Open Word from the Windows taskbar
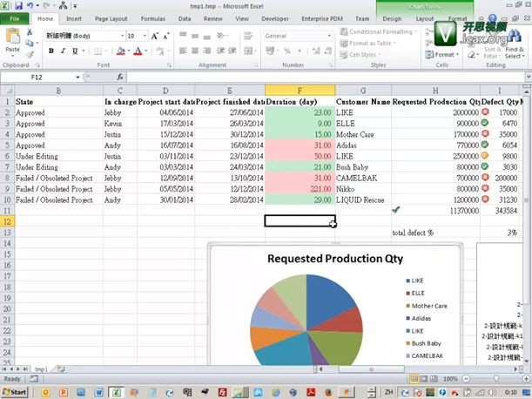 click(99, 393)
